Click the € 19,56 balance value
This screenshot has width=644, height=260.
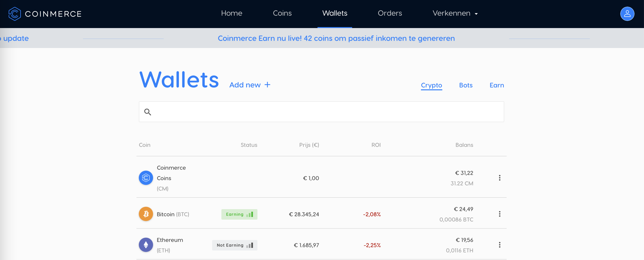click(x=464, y=240)
